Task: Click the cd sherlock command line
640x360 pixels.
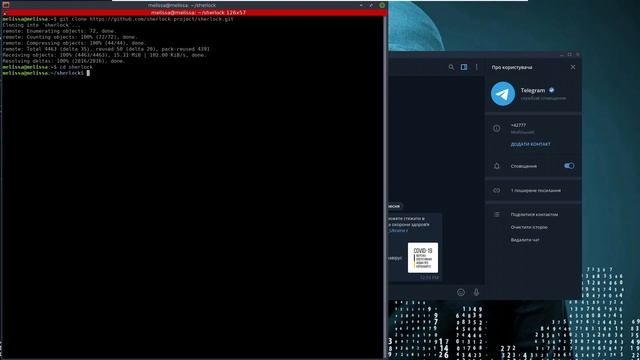Action: (x=47, y=67)
